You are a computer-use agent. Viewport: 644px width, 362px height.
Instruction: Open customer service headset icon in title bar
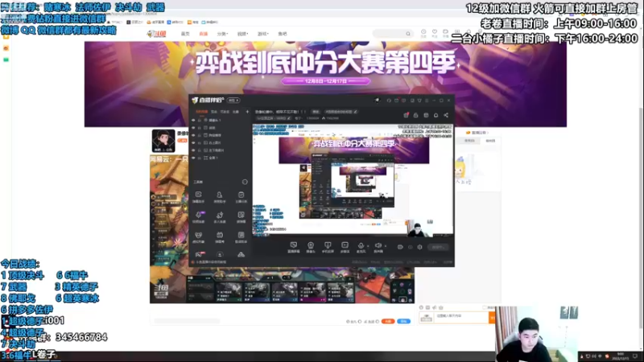[x=389, y=100]
